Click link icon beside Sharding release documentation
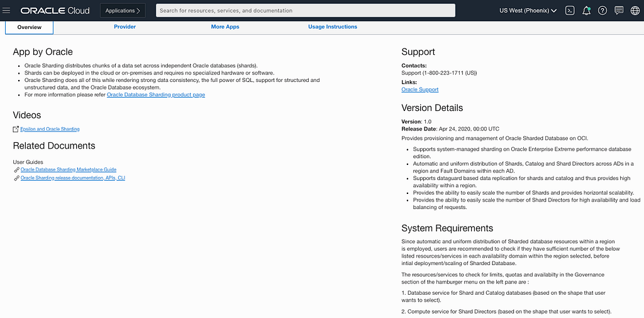 coord(16,178)
